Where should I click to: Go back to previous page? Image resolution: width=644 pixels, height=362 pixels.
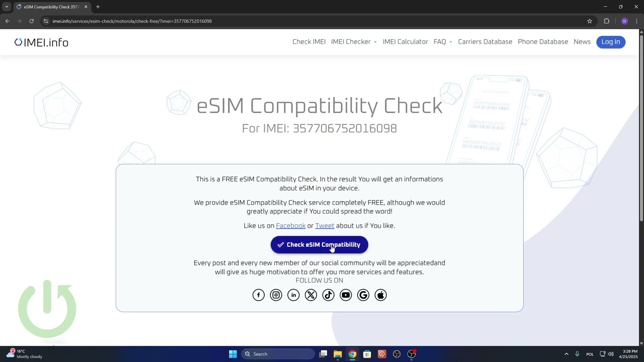[7, 21]
